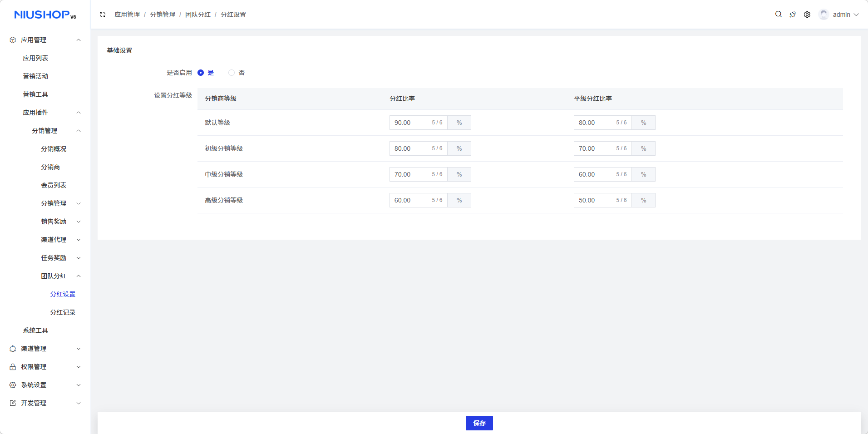Expand the 渠道代理 submenu
Screen dimensions: 868x434
79,240
